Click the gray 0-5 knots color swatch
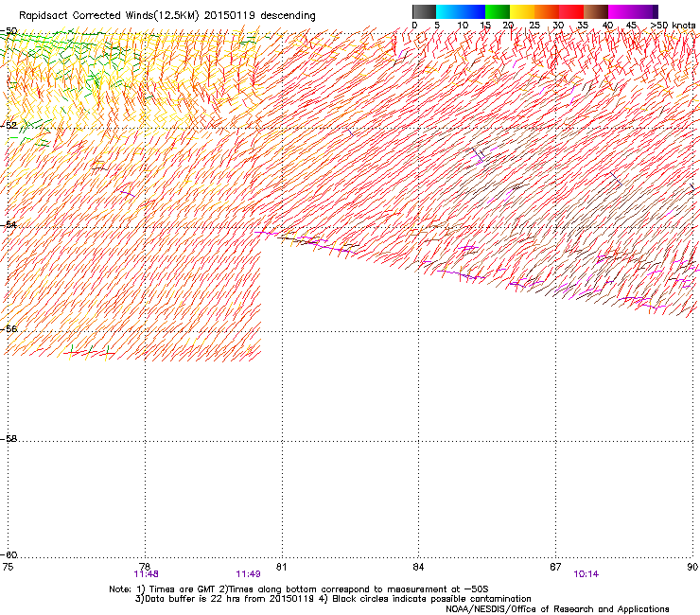Screen dimensions: 700x615 424,11
